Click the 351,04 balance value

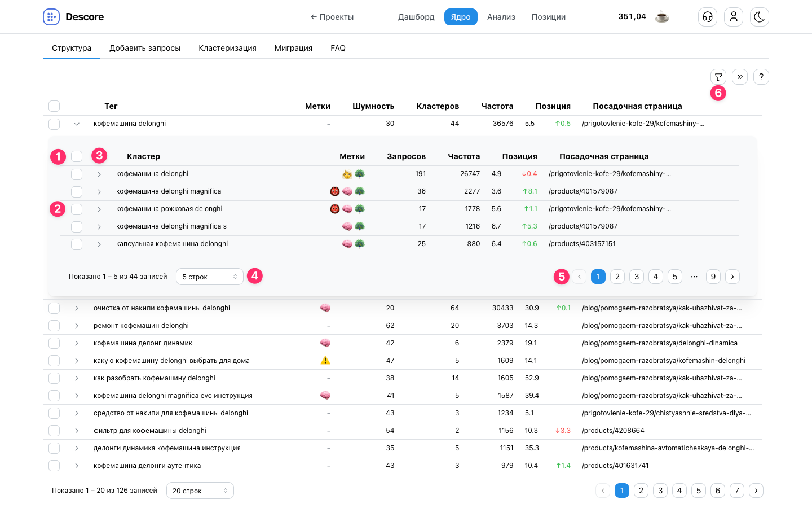[x=632, y=17]
